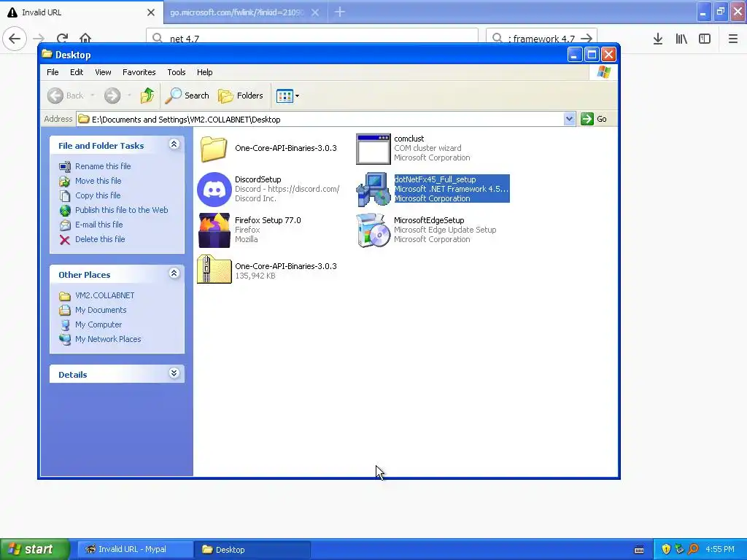Open a new browser tab
Image resolution: width=747 pixels, height=560 pixels.
click(x=340, y=12)
